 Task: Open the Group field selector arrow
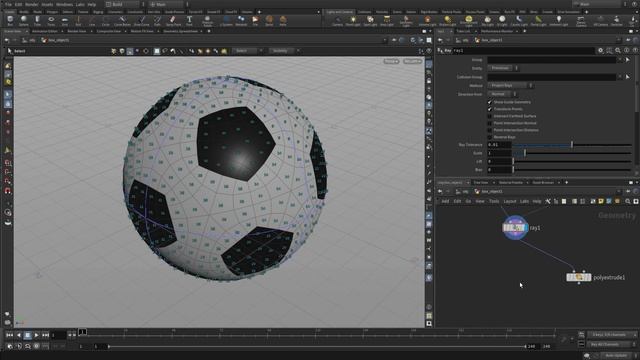628,60
